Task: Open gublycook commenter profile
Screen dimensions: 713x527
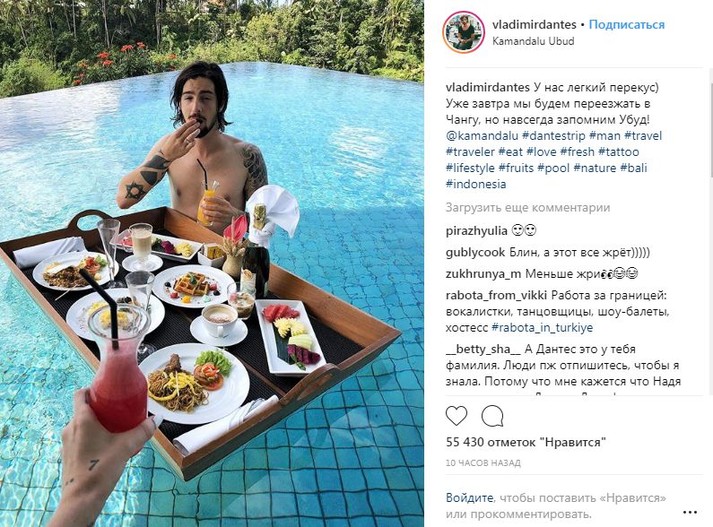Action: click(x=475, y=253)
